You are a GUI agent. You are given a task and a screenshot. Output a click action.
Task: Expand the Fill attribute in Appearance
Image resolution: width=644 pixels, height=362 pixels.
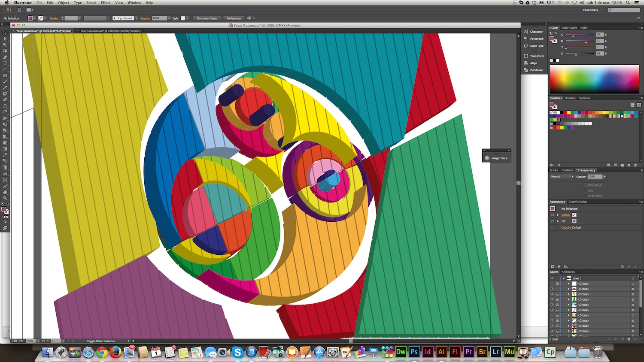558,221
